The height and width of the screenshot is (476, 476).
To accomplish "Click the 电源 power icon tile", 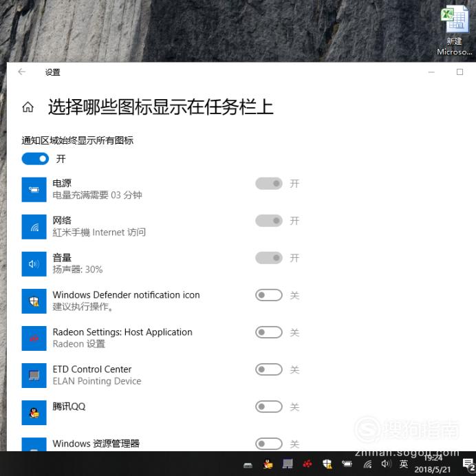I will [34, 190].
